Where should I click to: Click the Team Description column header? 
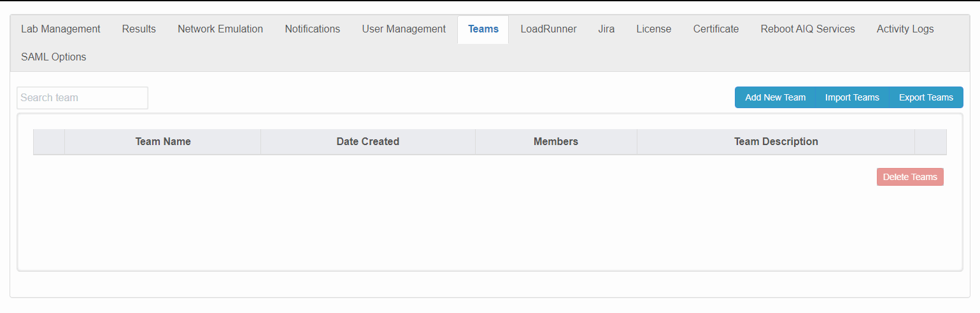(x=776, y=142)
